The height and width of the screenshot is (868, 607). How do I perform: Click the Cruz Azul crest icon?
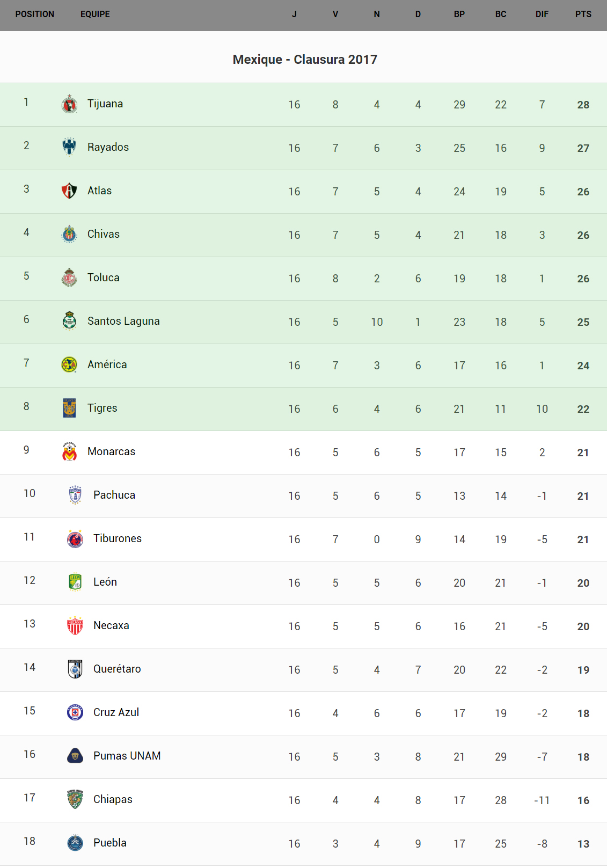pos(75,712)
